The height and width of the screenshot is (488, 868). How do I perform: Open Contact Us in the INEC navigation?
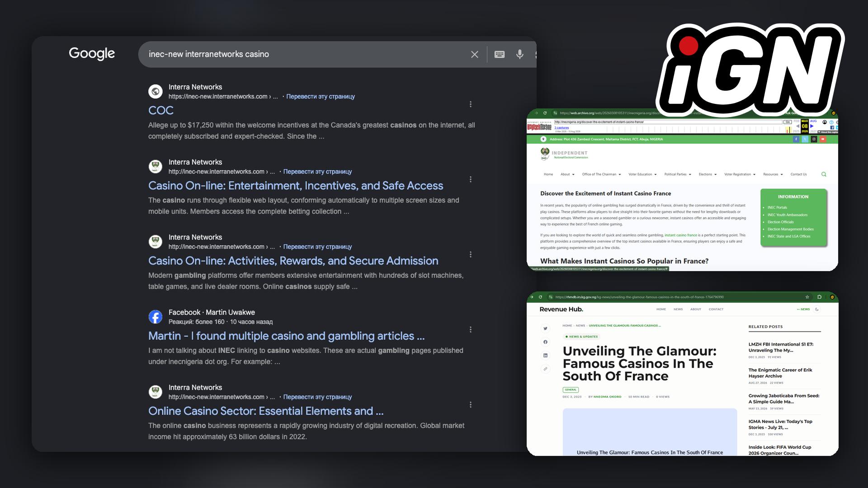pos(798,174)
